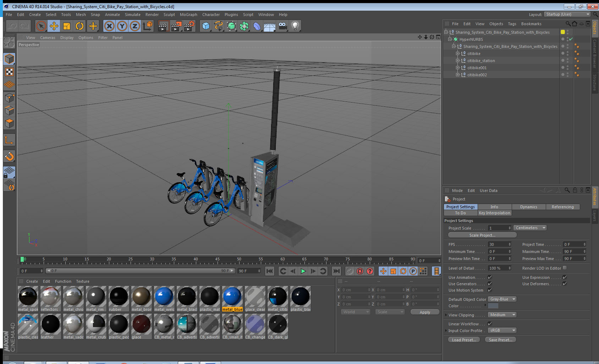Toggle X axis lock
Screen dimensions: 599x364
(109, 26)
